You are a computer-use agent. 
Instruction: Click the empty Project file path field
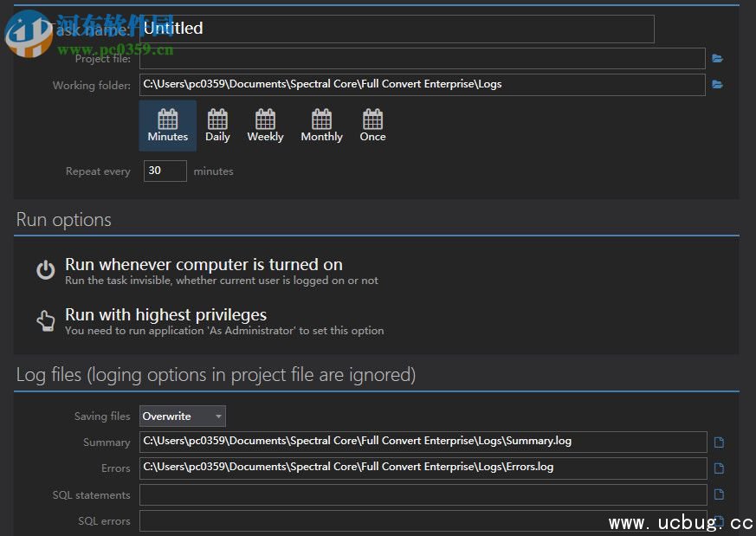[424, 58]
